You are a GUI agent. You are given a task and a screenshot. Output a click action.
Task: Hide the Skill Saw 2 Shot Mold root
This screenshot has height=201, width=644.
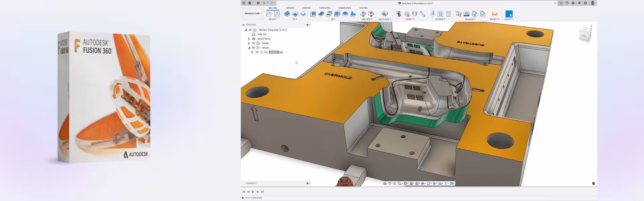point(250,30)
